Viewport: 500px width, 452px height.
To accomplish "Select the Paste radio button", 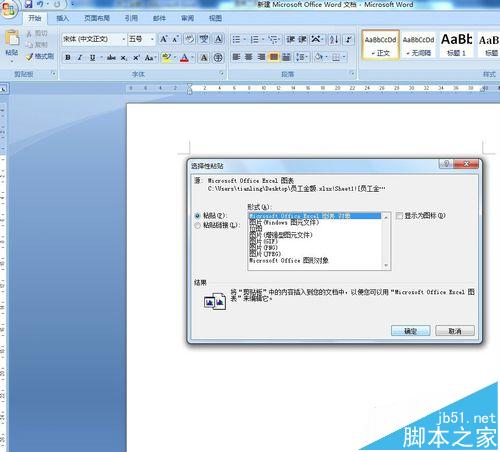I will [x=197, y=216].
